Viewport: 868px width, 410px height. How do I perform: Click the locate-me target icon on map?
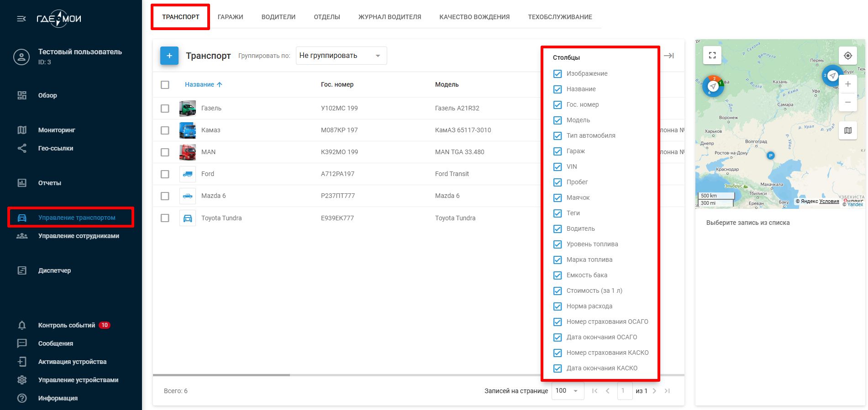point(847,56)
